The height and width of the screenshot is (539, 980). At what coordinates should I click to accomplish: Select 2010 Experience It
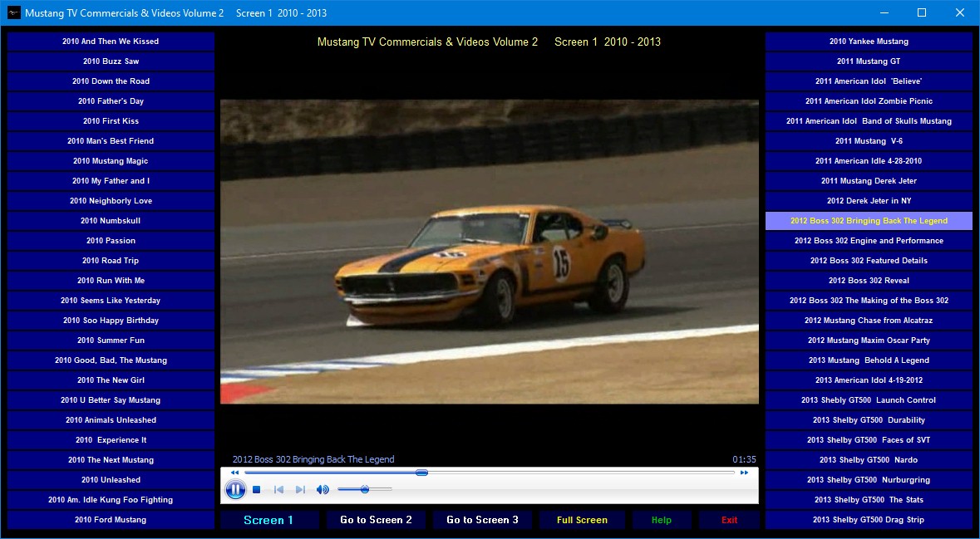[x=111, y=440]
